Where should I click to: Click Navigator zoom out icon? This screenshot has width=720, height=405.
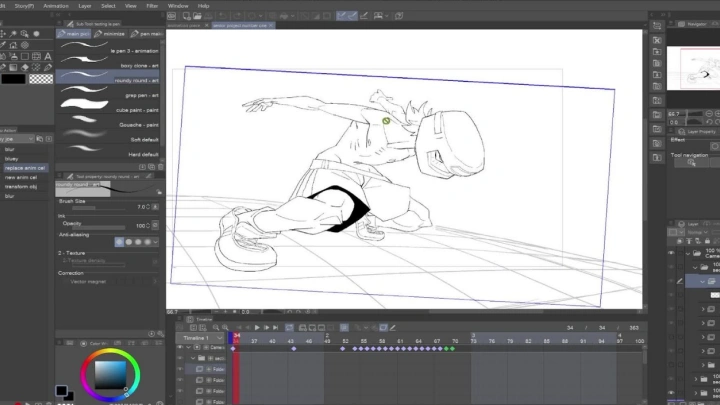[x=709, y=114]
